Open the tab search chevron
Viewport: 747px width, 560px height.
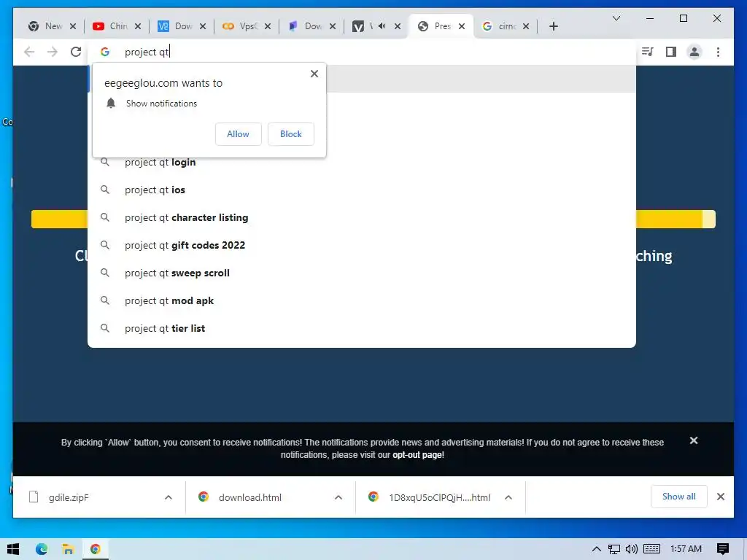616,18
